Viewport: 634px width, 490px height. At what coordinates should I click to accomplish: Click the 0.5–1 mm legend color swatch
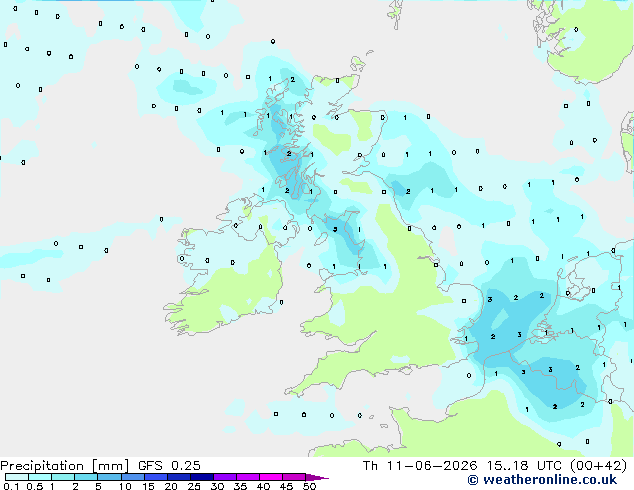[40, 477]
